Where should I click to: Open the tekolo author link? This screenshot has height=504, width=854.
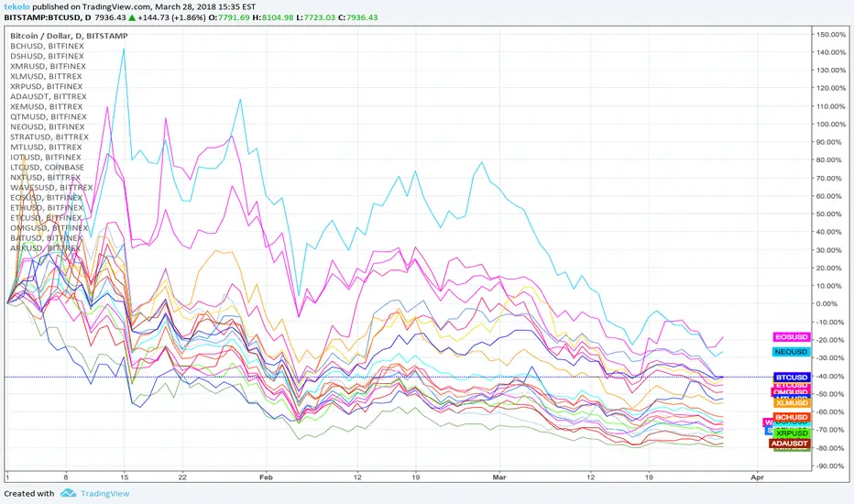click(16, 7)
